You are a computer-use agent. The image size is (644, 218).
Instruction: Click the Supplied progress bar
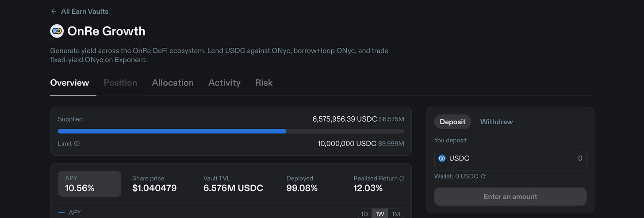231,131
